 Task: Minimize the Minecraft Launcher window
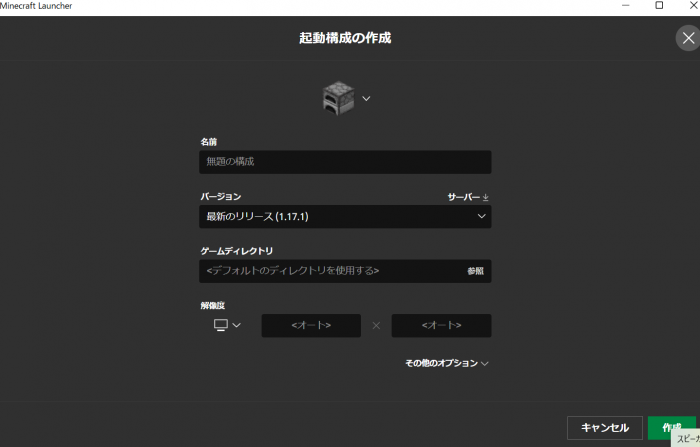623,6
